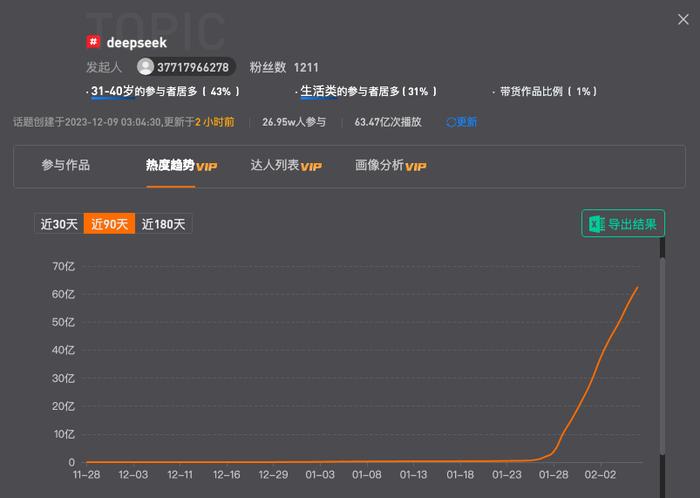Choose the 近30天 range
700x498 pixels.
coord(59,224)
